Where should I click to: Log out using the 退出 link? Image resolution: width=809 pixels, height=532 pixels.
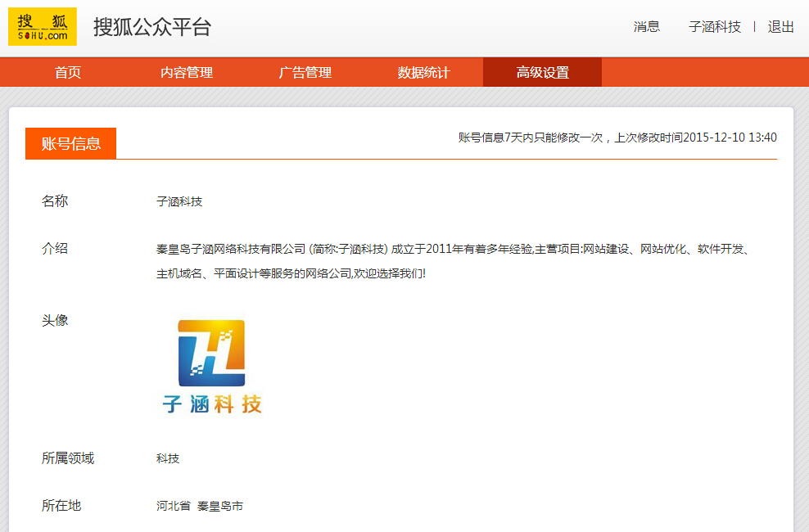pos(780,26)
